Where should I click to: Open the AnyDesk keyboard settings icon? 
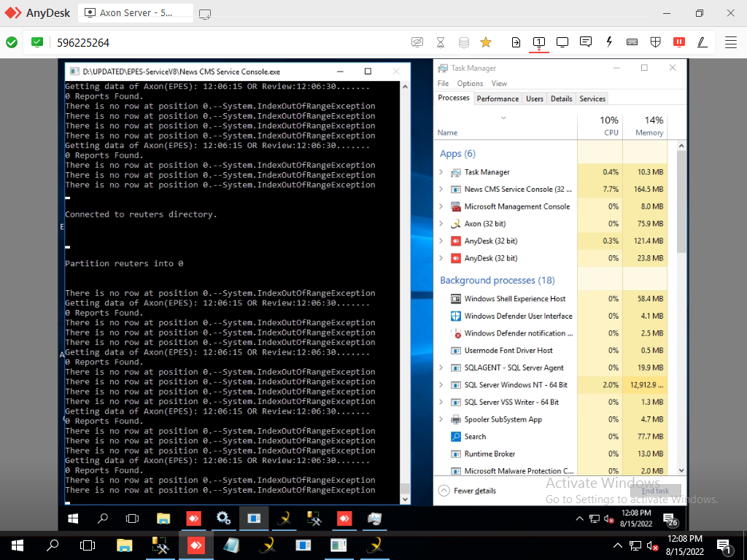click(632, 42)
